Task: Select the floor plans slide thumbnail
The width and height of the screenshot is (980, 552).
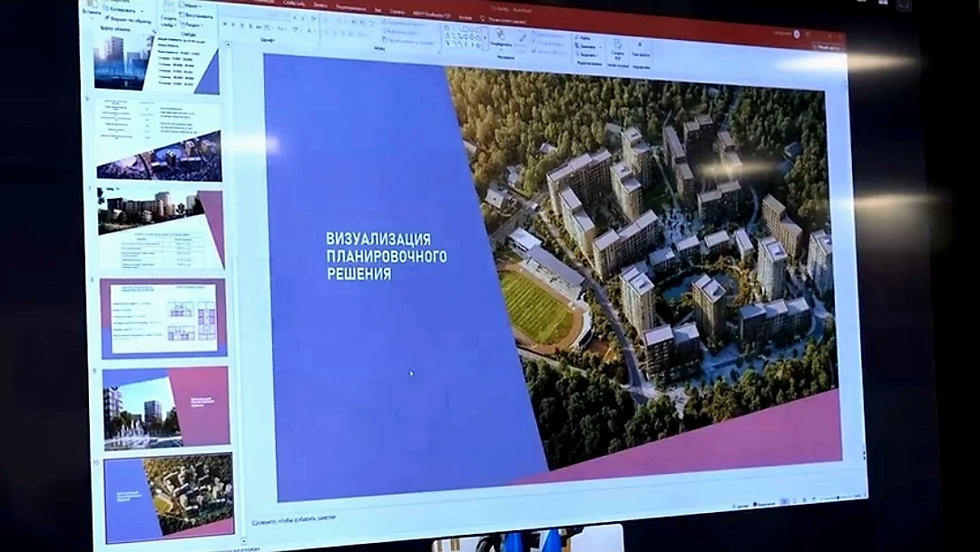Action: [163, 318]
